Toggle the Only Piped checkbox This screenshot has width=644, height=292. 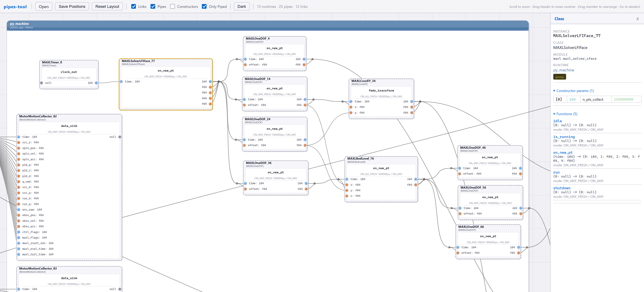[204, 7]
